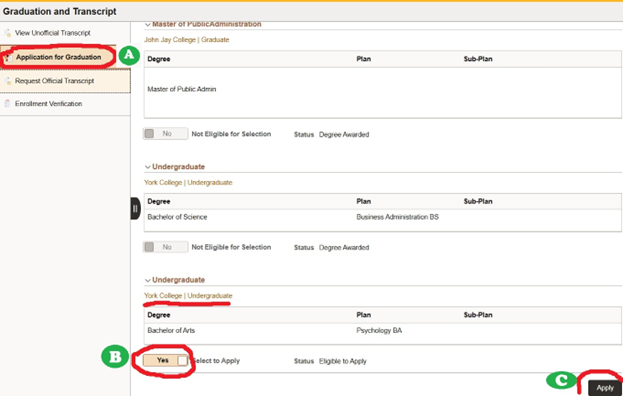Click Not Eligible for Selection under Master of Public Admin

(x=231, y=134)
